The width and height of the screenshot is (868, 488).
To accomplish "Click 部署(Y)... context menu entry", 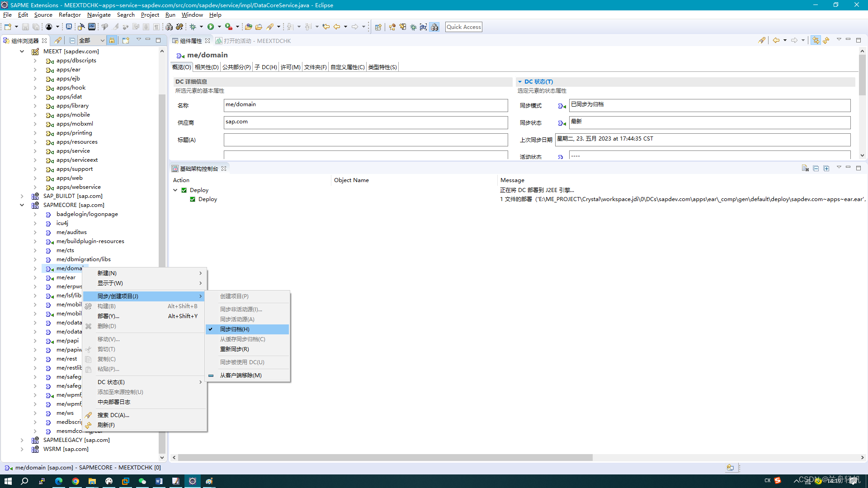I will 108,316.
